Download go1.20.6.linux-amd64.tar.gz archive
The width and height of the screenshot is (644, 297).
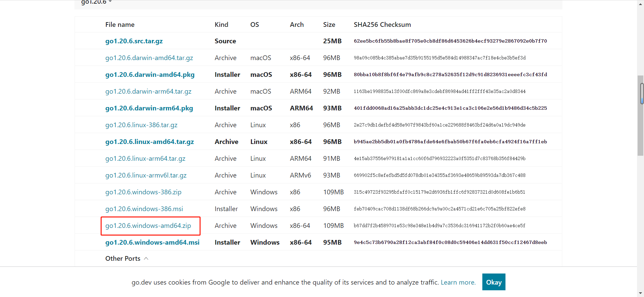149,142
